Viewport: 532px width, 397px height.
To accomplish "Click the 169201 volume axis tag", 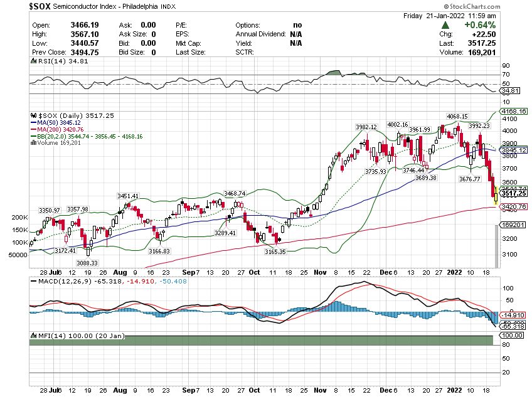I will [510, 225].
